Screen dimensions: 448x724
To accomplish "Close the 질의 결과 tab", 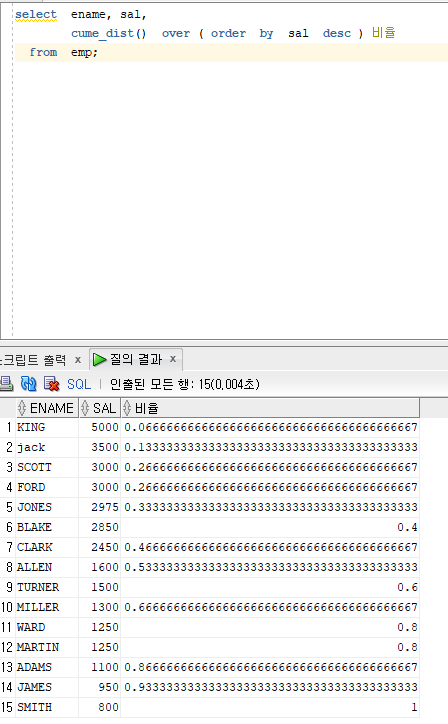I will point(173,359).
